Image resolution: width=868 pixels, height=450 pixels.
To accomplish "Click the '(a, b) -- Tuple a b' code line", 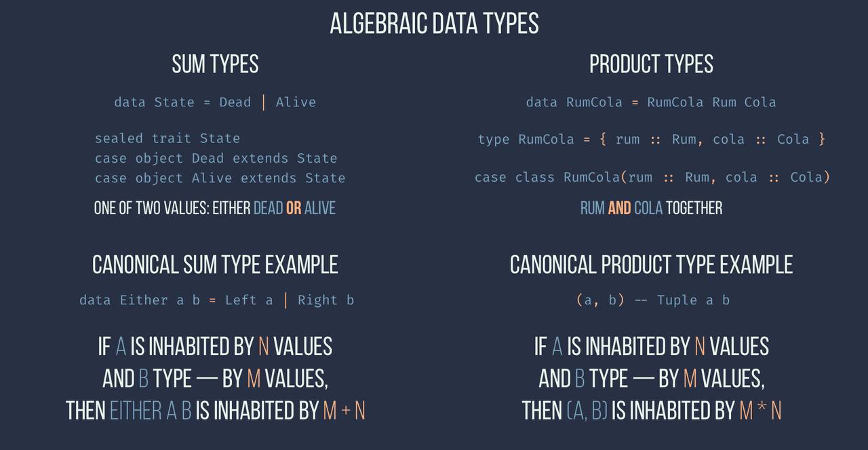I will (652, 300).
